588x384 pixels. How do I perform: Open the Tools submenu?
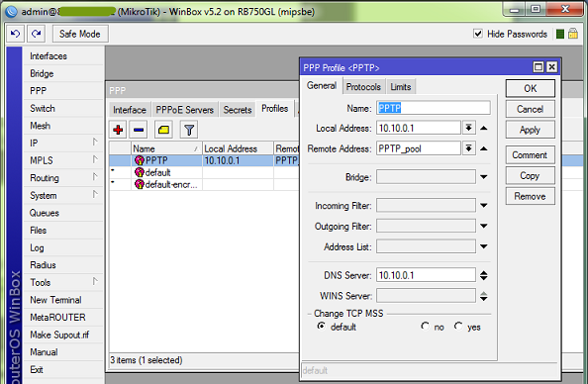click(63, 282)
